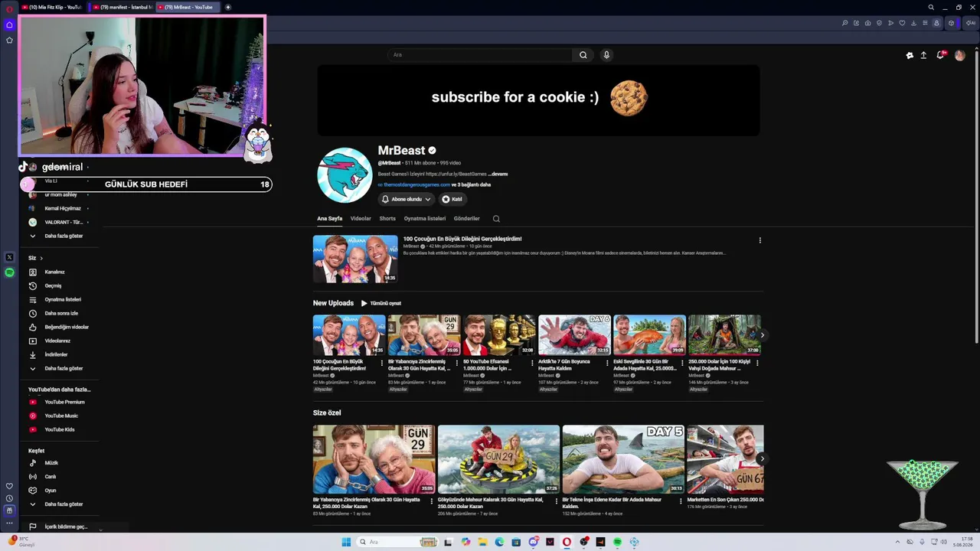Open the Opera snapshot camera icon

point(867,23)
